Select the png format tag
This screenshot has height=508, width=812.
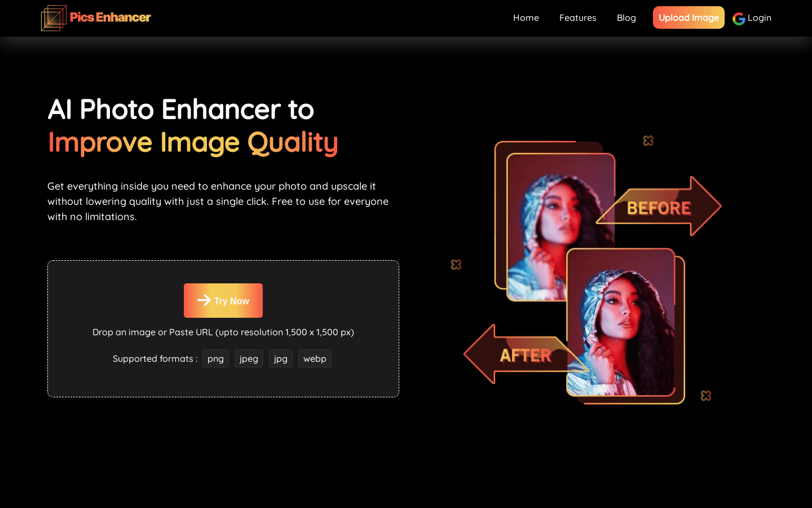point(215,358)
